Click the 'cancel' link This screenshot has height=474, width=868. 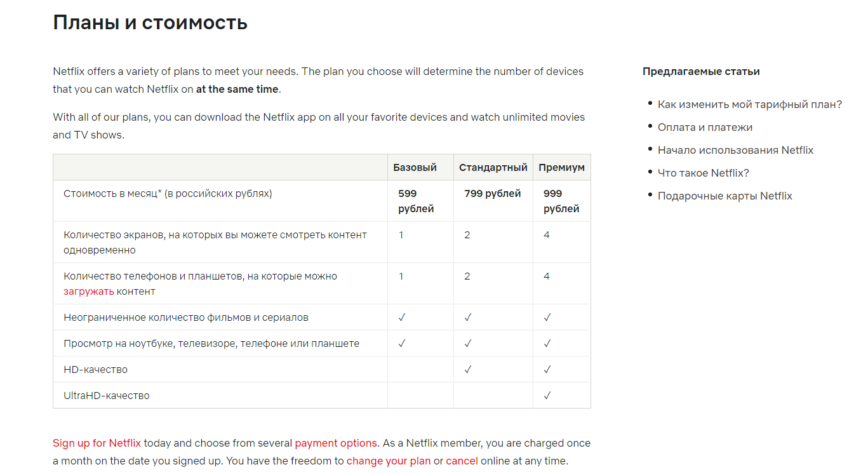(x=462, y=461)
